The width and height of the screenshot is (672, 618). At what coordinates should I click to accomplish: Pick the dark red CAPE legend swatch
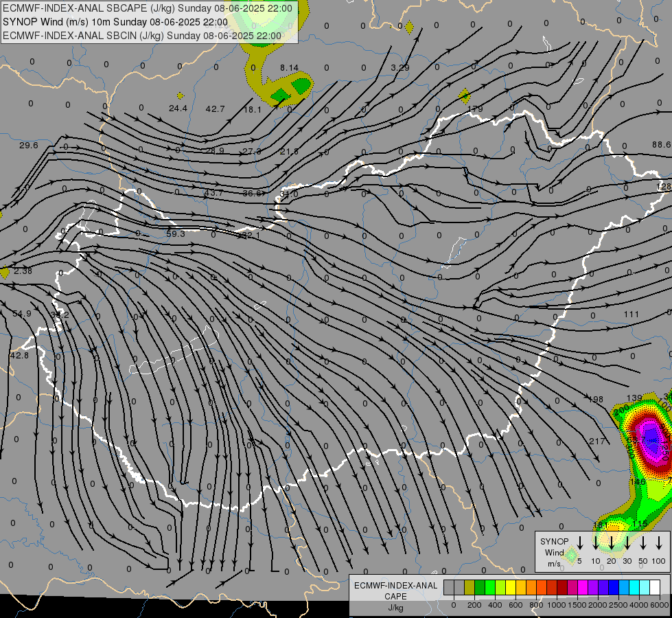click(562, 587)
